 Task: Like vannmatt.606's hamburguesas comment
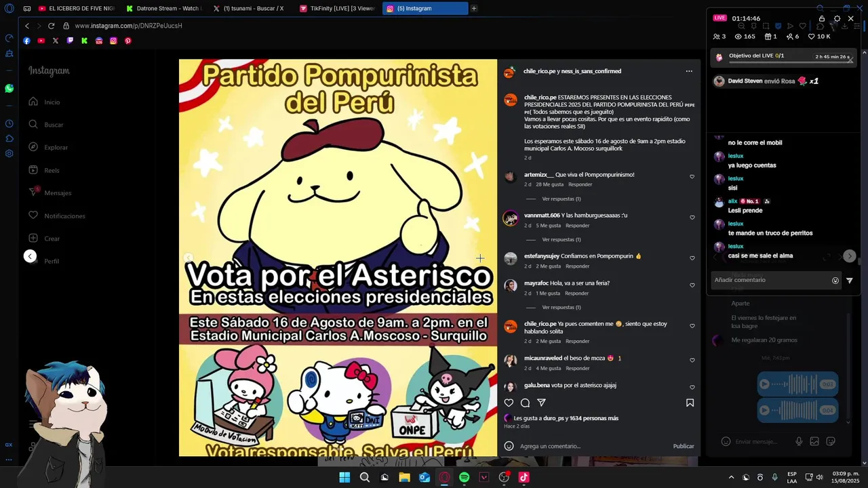click(x=692, y=218)
